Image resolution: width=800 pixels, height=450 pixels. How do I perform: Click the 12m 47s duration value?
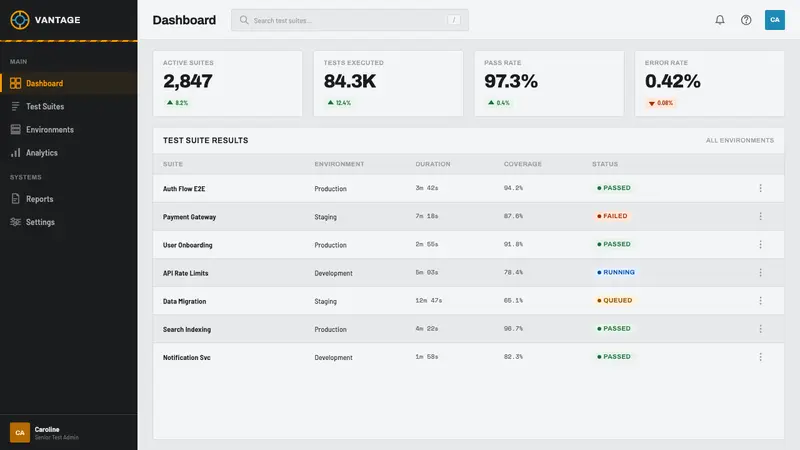point(429,301)
